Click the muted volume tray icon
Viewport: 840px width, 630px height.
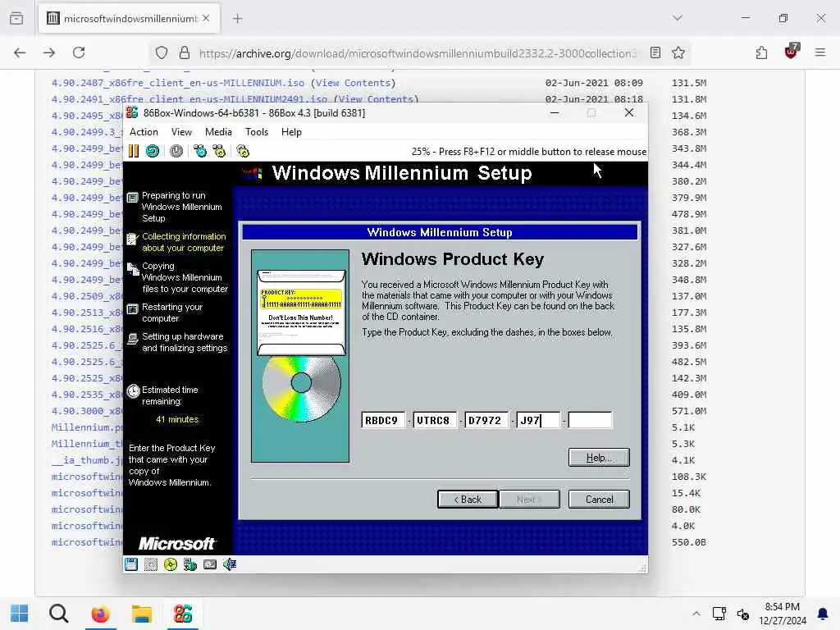(743, 614)
